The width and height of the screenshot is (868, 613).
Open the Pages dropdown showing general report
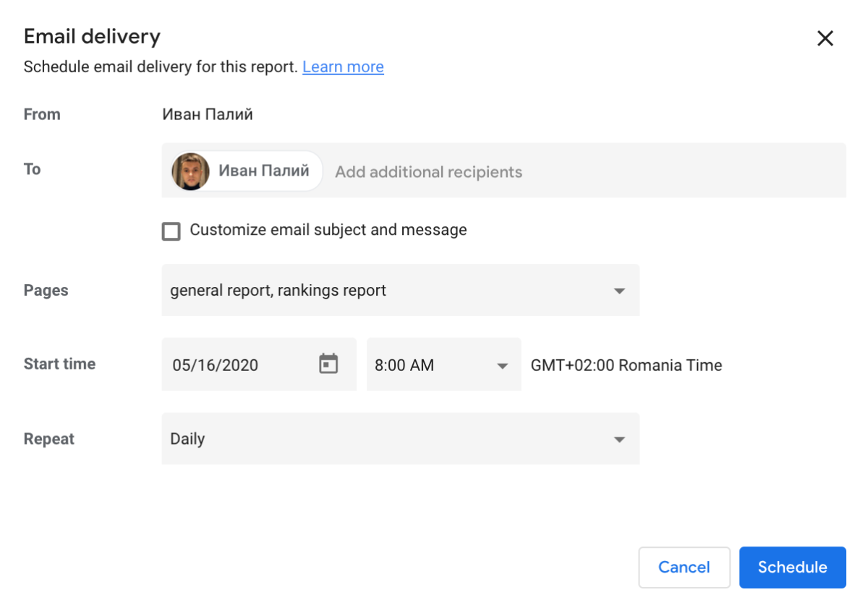[x=391, y=291]
